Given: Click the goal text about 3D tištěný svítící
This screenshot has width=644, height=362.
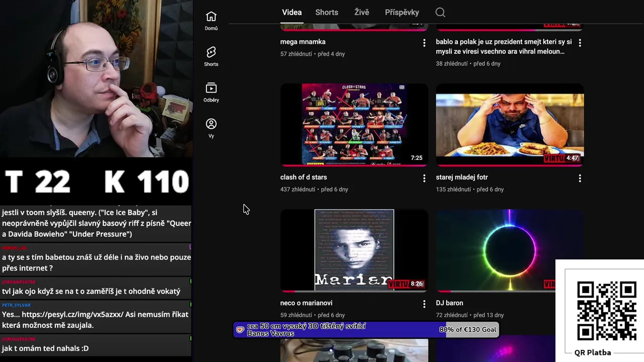Looking at the screenshot, I should click(x=306, y=330).
